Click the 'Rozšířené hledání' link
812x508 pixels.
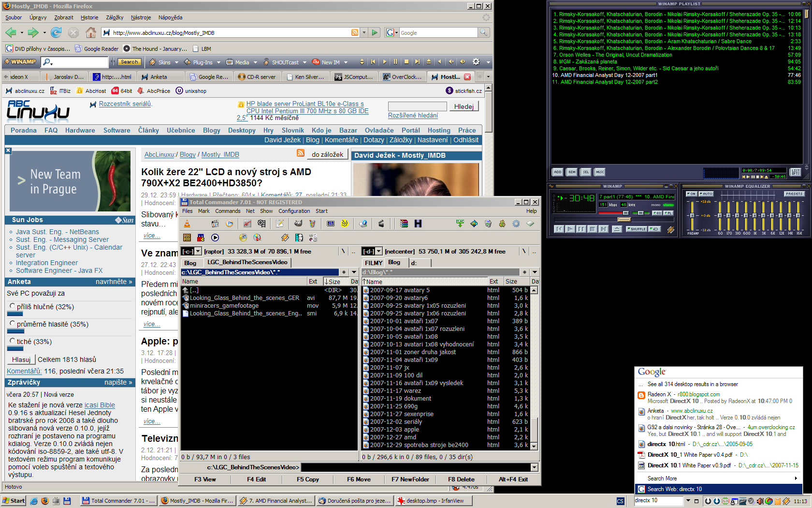pyautogui.click(x=413, y=116)
